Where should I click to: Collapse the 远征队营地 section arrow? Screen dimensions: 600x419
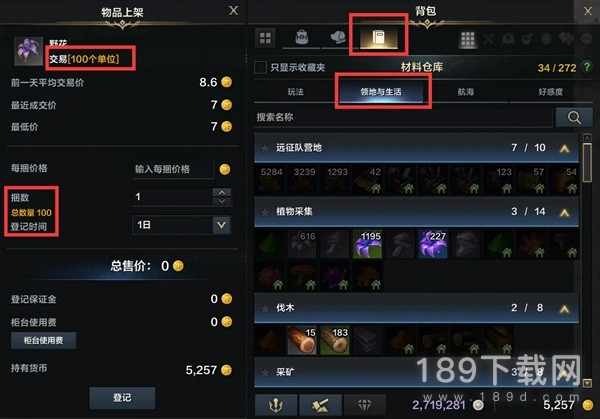click(x=564, y=148)
